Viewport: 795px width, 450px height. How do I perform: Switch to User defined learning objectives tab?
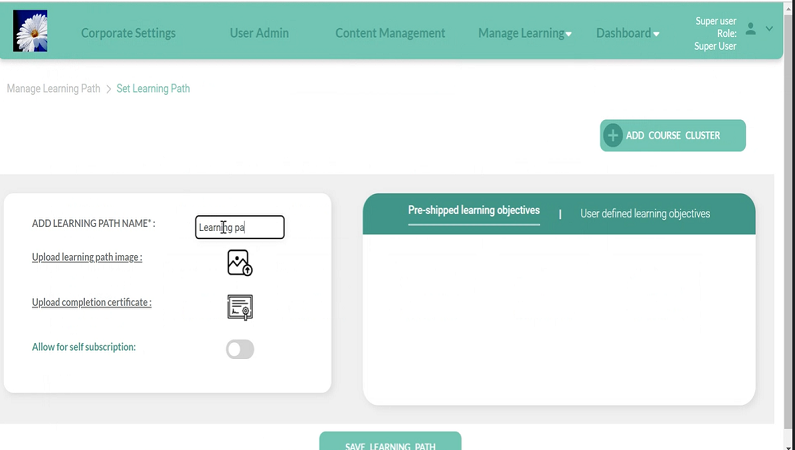(x=645, y=214)
